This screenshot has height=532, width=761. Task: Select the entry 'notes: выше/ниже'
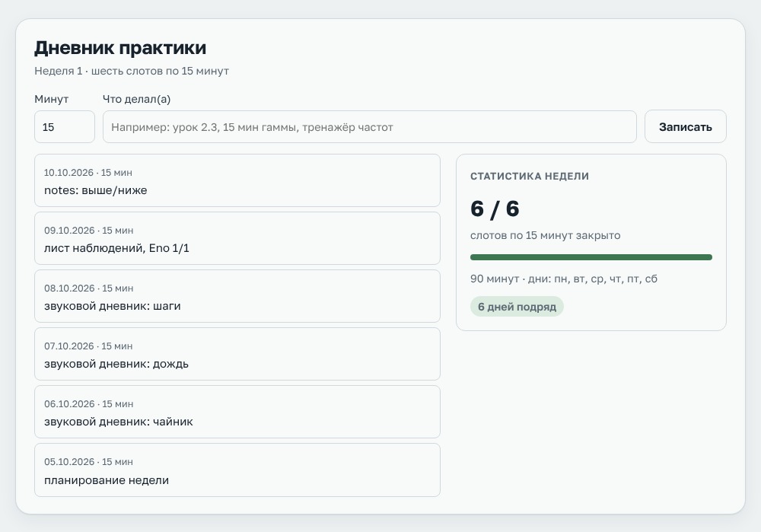[x=237, y=180]
